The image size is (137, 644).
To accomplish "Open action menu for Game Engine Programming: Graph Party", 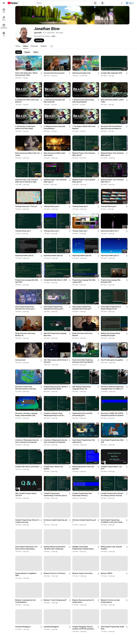I will (x=127, y=627).
